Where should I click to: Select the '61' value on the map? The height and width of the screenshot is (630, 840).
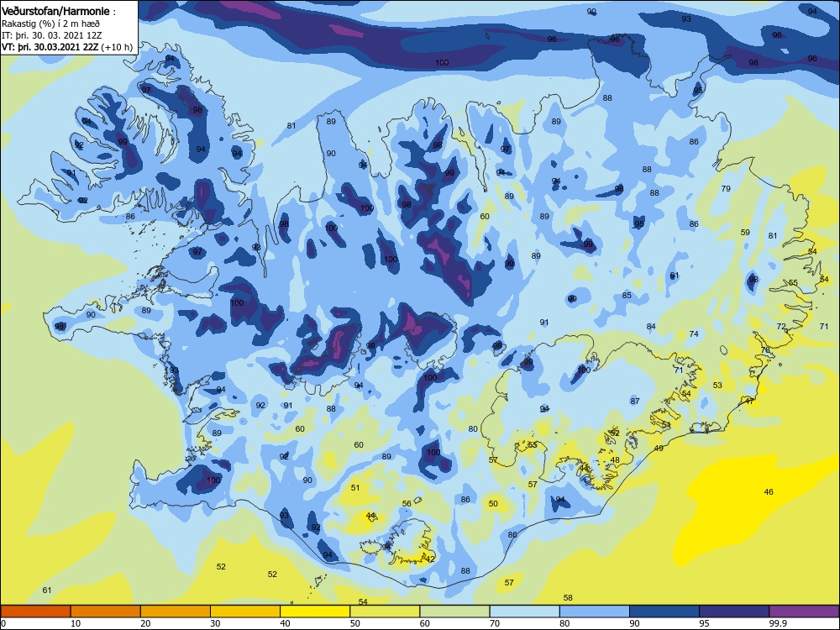pos(46,591)
